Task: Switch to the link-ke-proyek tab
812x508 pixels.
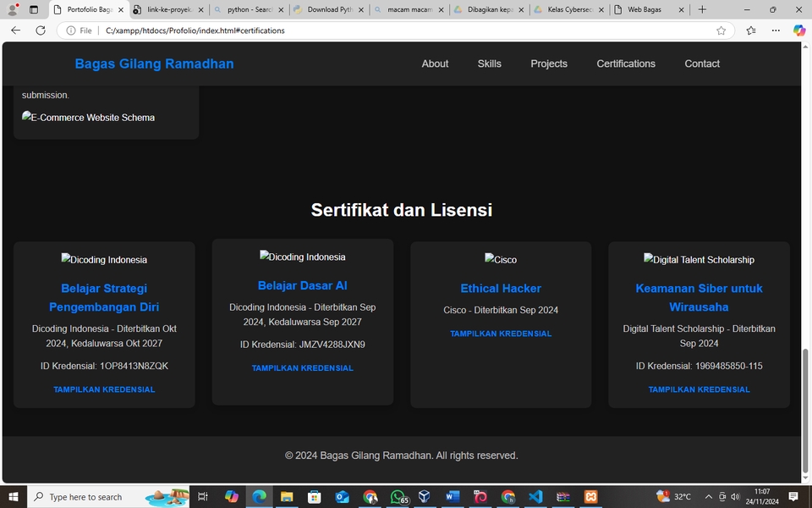Action: click(x=168, y=9)
